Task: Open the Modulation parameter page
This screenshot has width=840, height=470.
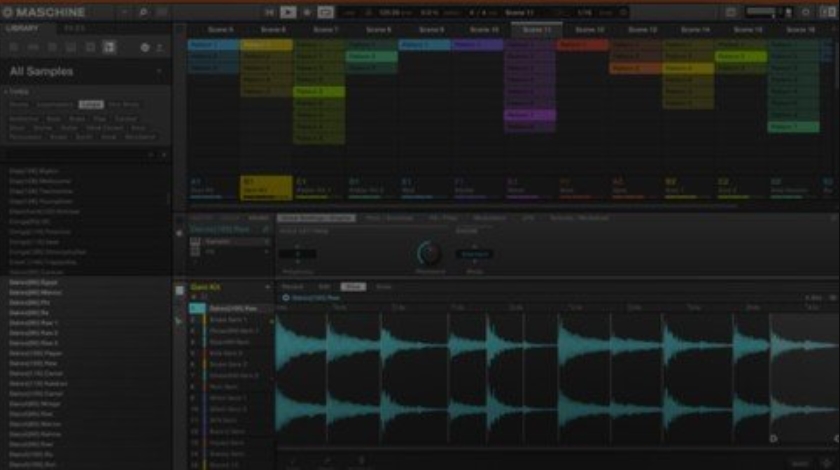Action: point(490,218)
